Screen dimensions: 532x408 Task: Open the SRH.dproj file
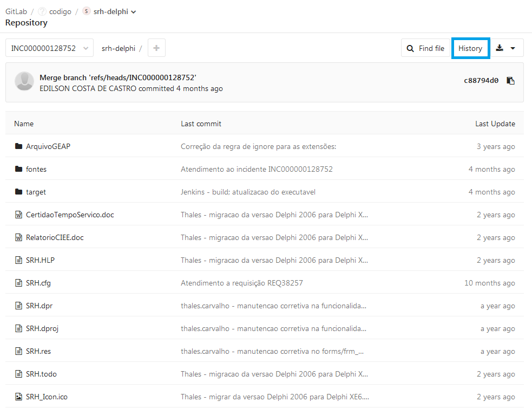(x=42, y=328)
